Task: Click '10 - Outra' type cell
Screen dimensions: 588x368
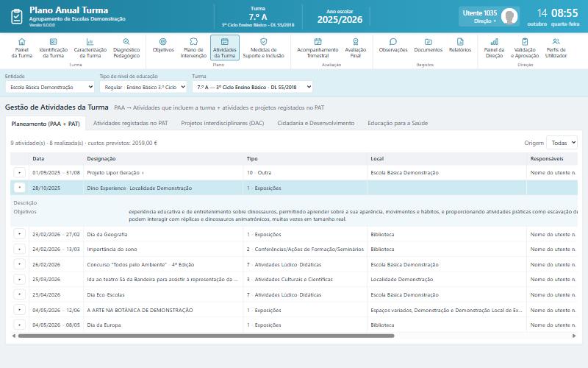Action: (x=305, y=173)
